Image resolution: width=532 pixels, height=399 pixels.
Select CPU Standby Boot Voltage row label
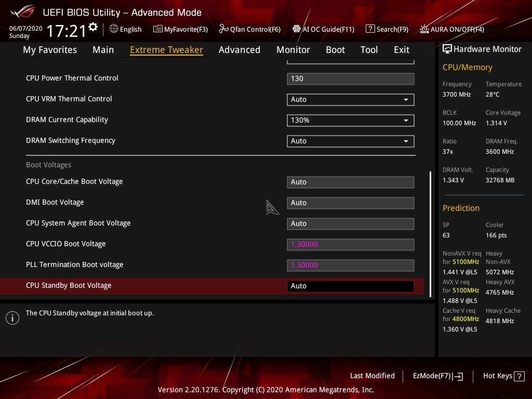[x=69, y=285]
